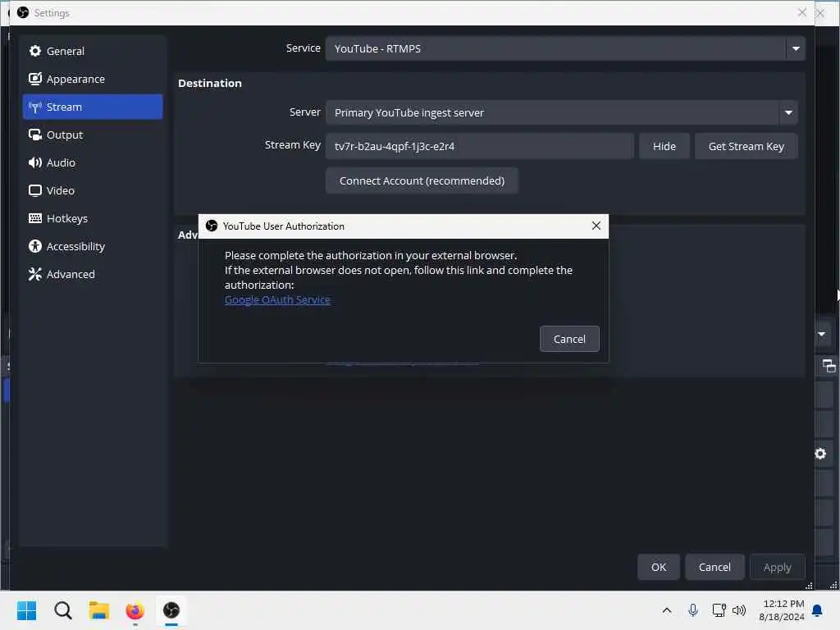
Task: Expand the Server dropdown arrow
Action: click(x=788, y=112)
